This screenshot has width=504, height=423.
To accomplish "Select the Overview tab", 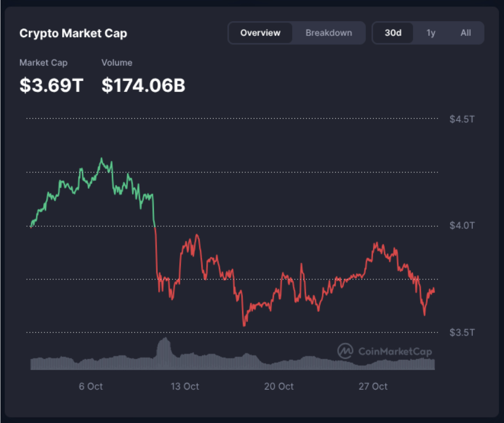I will 260,33.
